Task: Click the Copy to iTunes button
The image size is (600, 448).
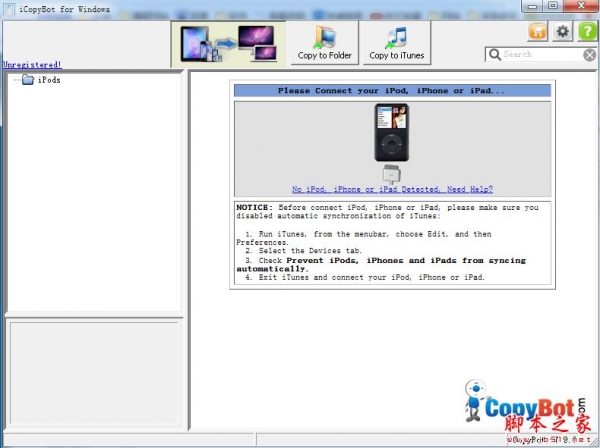Action: click(x=397, y=43)
